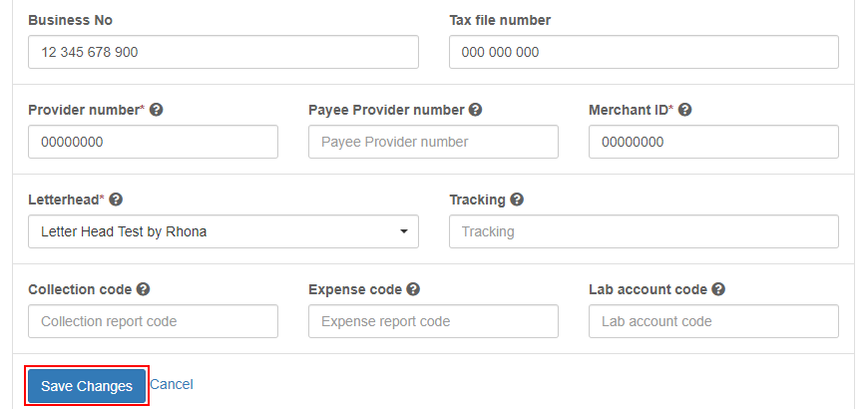
Task: Open help icon beside Payee Provider number
Action: (476, 110)
